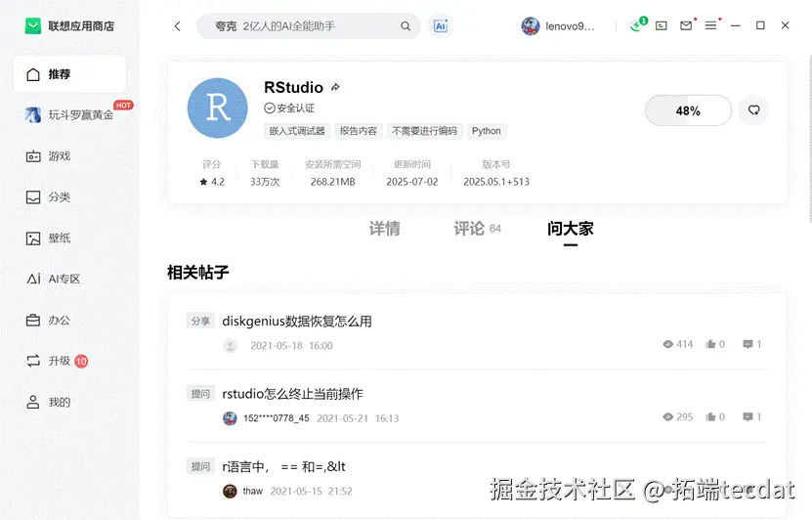The width and height of the screenshot is (812, 520).
Task: Add RStudio to favorites heart
Action: pyautogui.click(x=753, y=109)
